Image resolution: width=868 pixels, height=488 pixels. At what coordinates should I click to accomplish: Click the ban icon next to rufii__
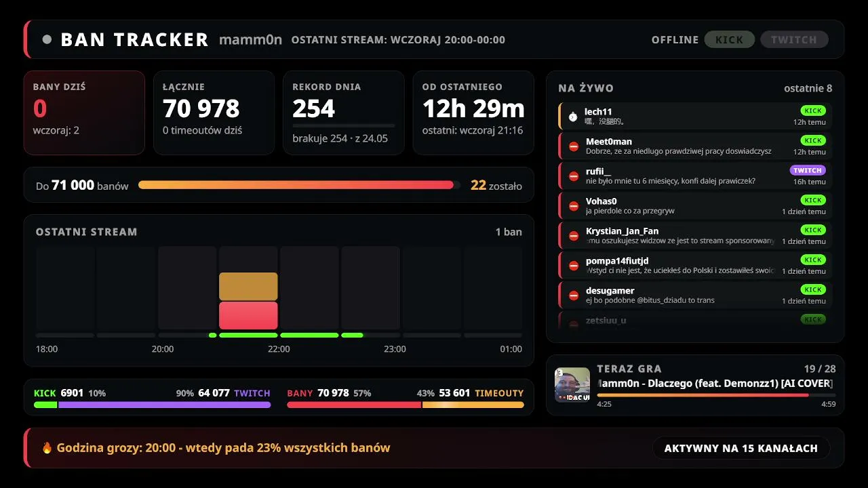(574, 176)
